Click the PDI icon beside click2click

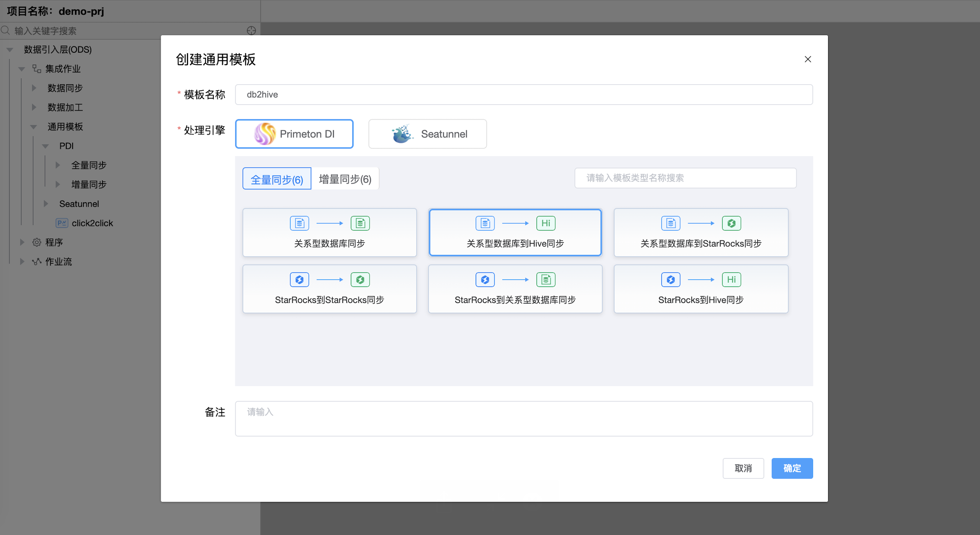pyautogui.click(x=62, y=223)
